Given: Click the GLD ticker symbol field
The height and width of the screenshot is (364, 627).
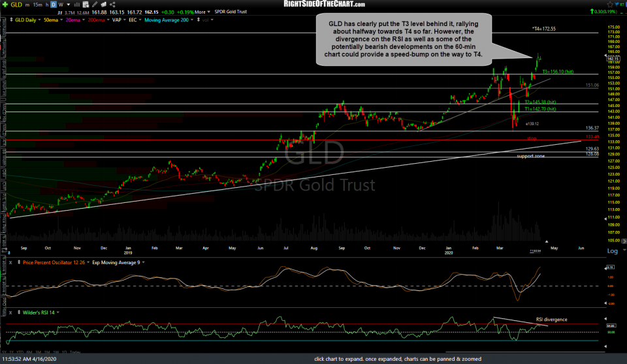Looking at the screenshot, I should (x=16, y=5).
